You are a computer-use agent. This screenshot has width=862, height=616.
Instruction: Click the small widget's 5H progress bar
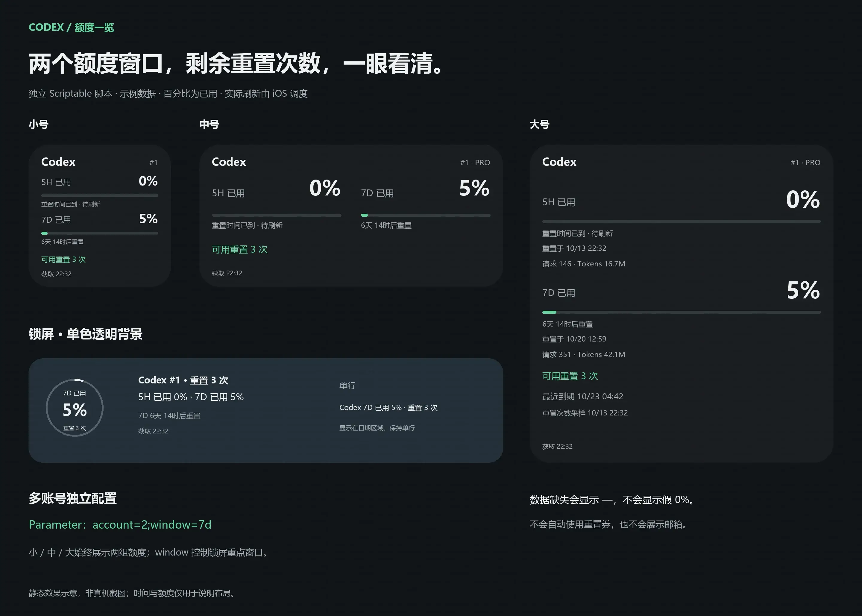tap(100, 195)
